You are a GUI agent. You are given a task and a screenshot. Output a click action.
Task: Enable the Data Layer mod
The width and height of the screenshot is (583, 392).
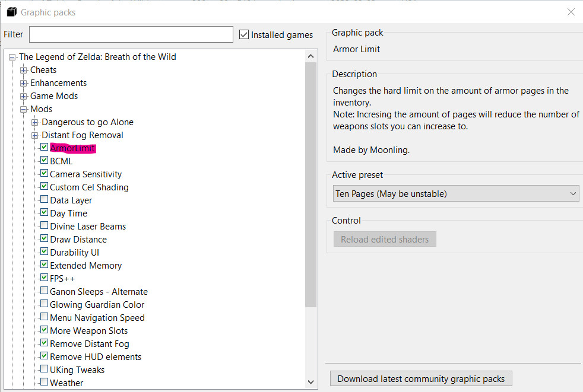(x=44, y=200)
